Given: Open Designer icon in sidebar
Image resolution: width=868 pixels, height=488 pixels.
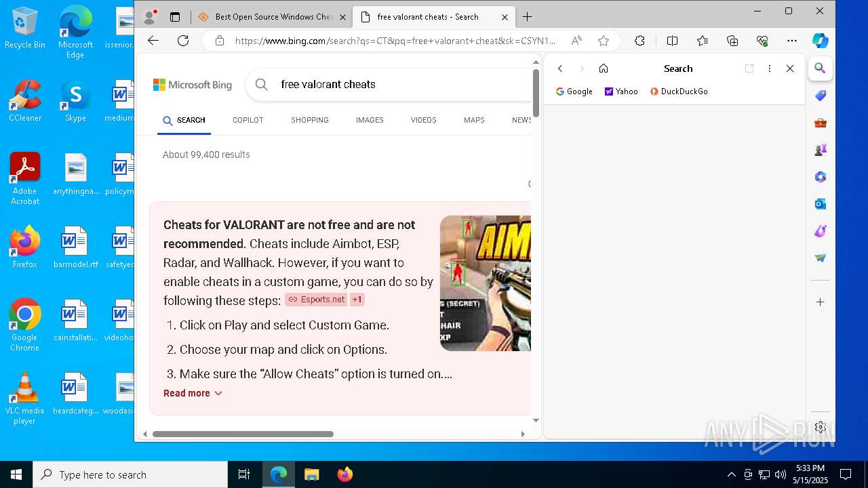Looking at the screenshot, I should (x=821, y=231).
